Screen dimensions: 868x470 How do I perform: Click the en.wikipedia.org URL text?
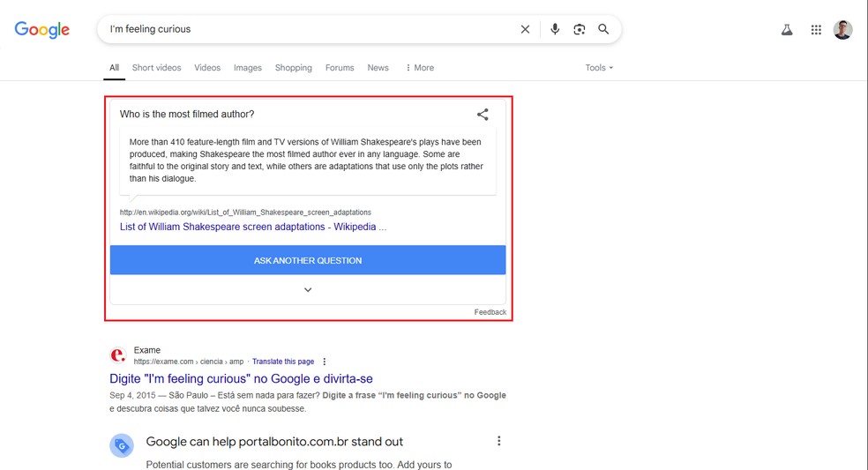[x=245, y=212]
